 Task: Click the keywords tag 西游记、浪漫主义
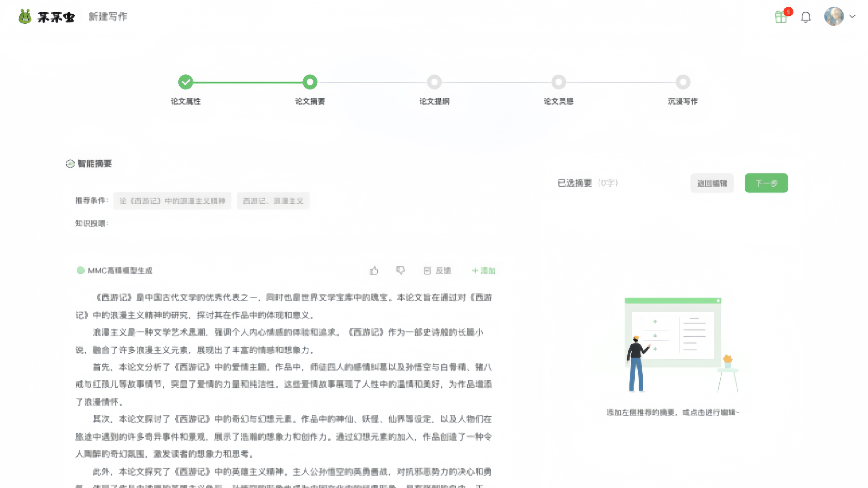coord(273,201)
